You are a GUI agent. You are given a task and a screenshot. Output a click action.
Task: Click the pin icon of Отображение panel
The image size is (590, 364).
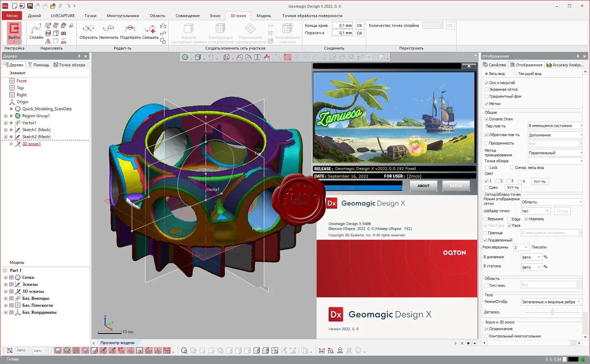(578, 56)
